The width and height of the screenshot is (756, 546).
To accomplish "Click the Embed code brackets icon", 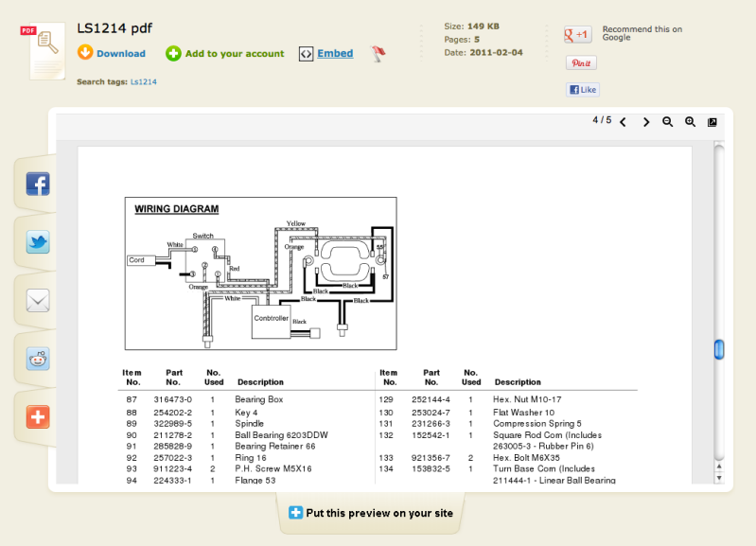I will (x=307, y=54).
